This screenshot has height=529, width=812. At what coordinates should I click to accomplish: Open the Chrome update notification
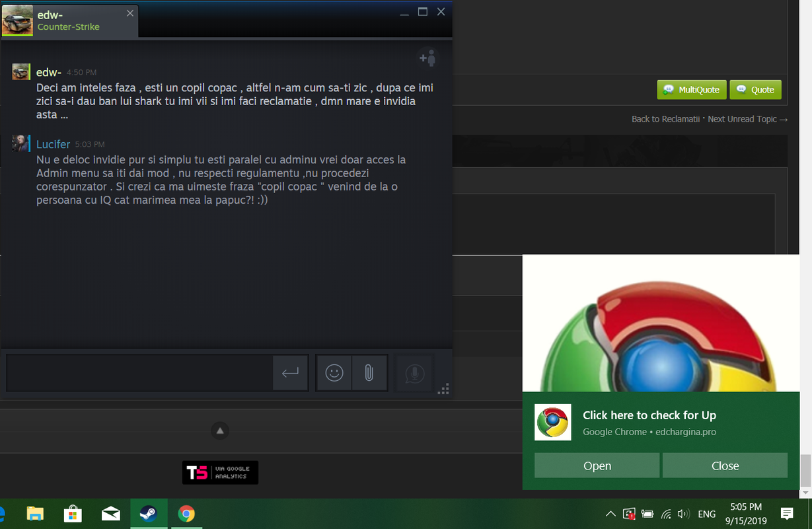(x=597, y=466)
